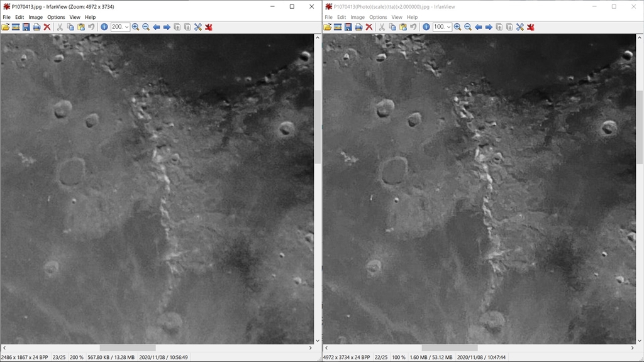Viewport: 644px width, 362px height.
Task: Click About IrfanView red icon in left window
Action: (209, 27)
